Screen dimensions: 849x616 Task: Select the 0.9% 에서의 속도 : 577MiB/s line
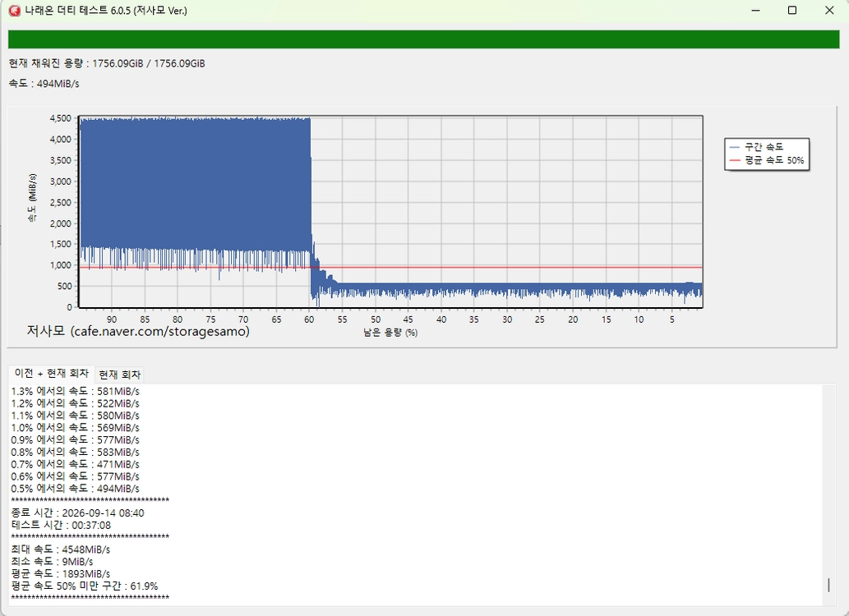tap(76, 439)
